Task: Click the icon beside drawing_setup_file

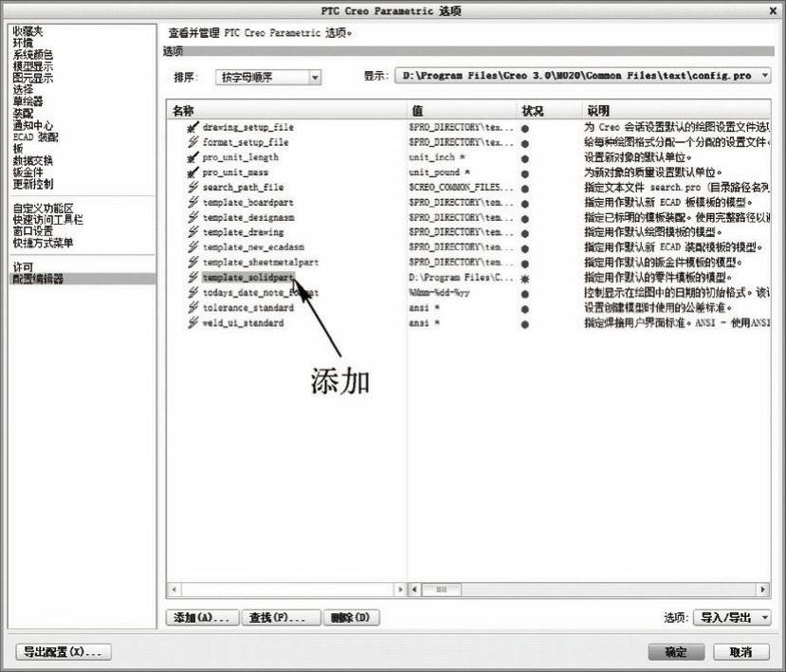Action: 192,127
